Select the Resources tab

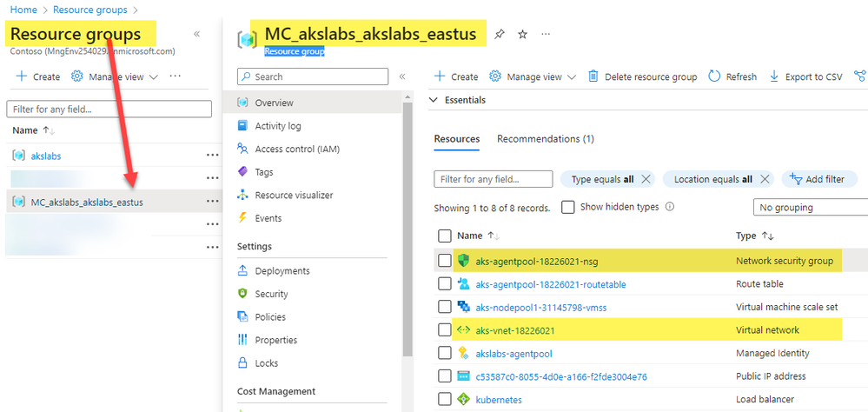coord(457,139)
